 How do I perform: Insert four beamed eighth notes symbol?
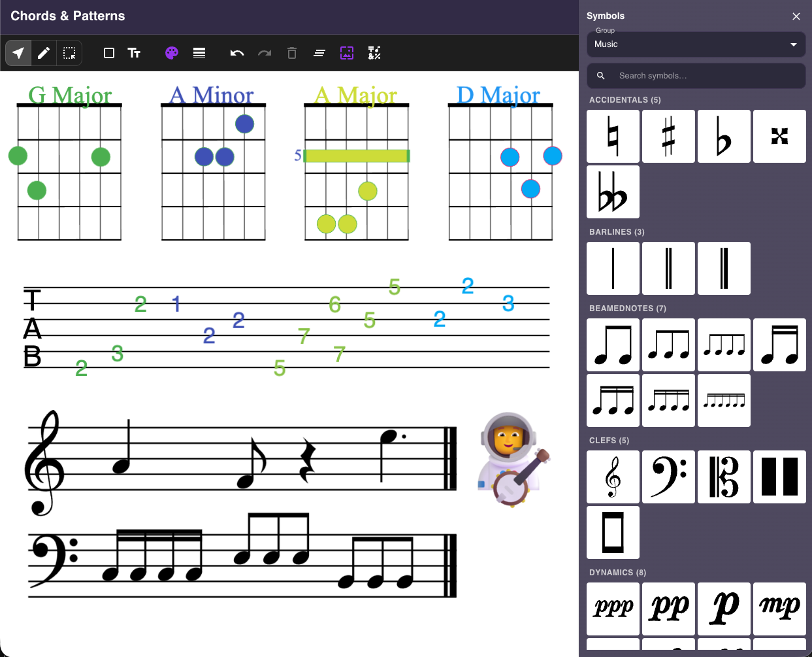click(724, 345)
